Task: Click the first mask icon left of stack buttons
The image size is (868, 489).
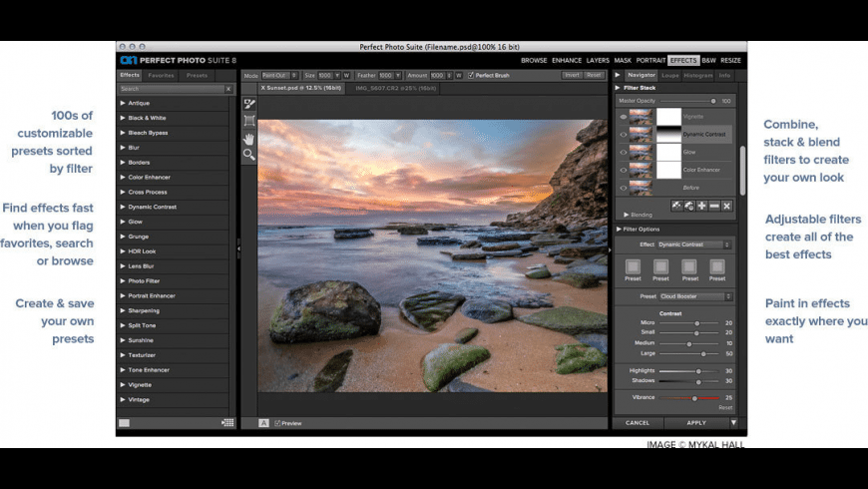Action: coord(676,206)
